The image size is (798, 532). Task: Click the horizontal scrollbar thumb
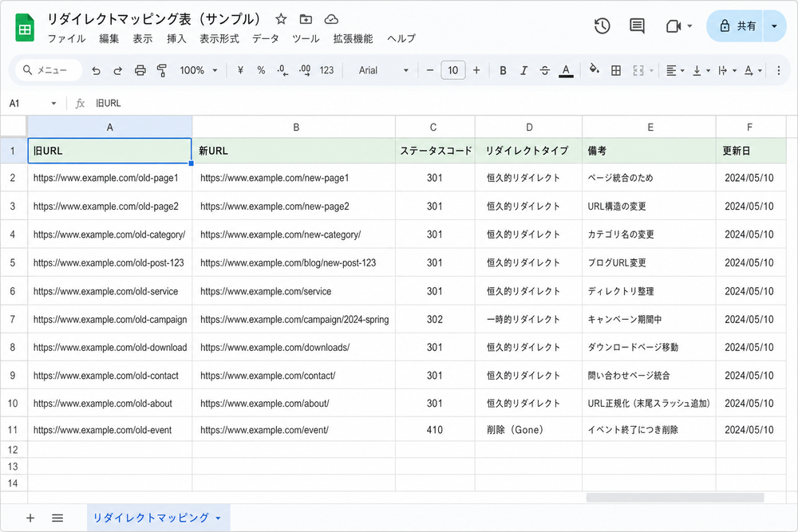click(x=675, y=498)
